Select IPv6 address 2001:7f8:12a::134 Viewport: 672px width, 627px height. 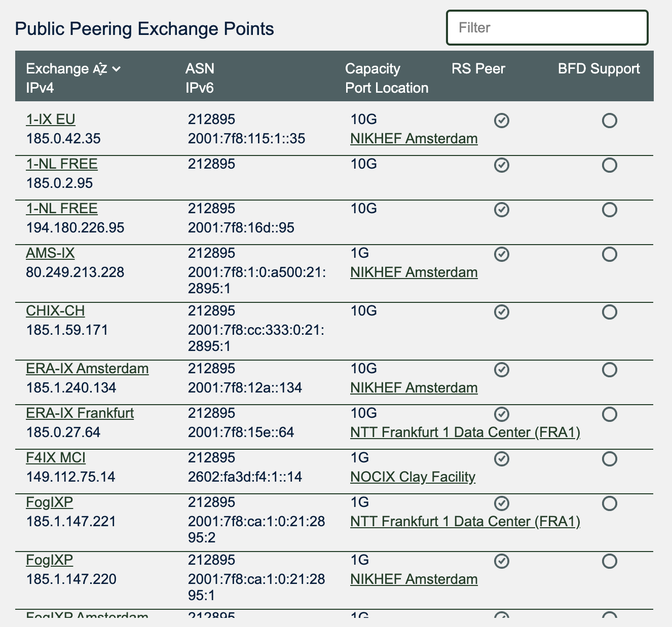[245, 387]
